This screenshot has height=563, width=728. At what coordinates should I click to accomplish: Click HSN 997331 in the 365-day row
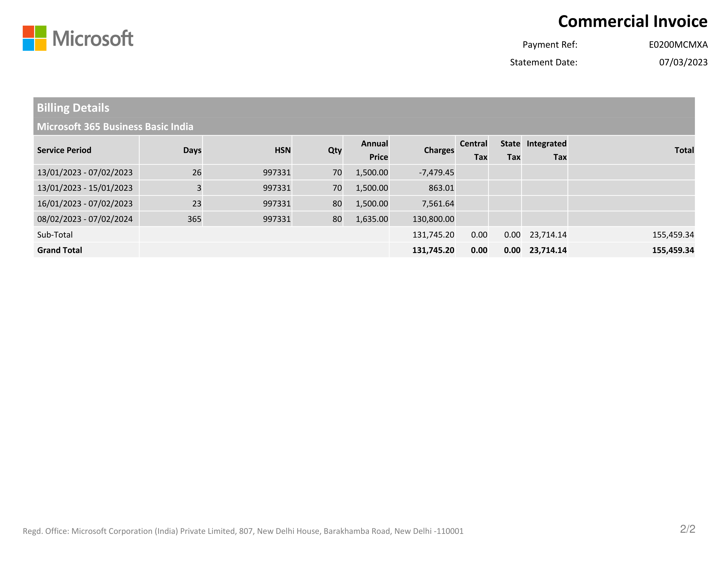[x=277, y=219]
